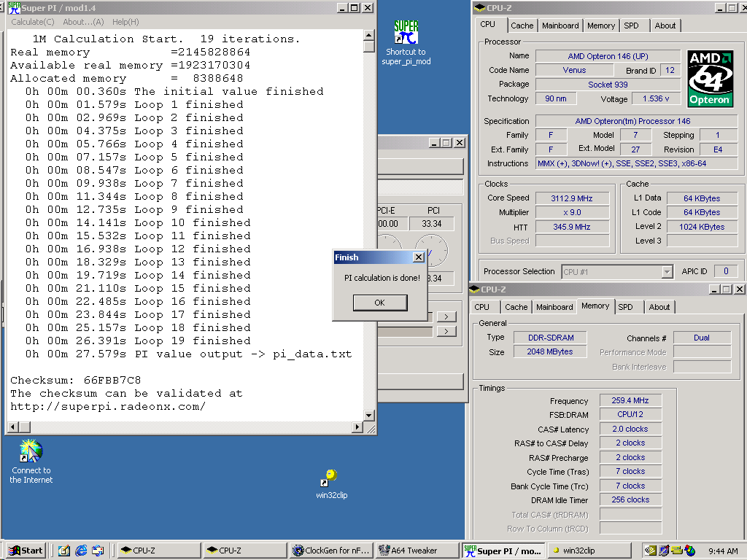
Task: Open the Calculate(C) menu in Super PI
Action: pos(32,22)
